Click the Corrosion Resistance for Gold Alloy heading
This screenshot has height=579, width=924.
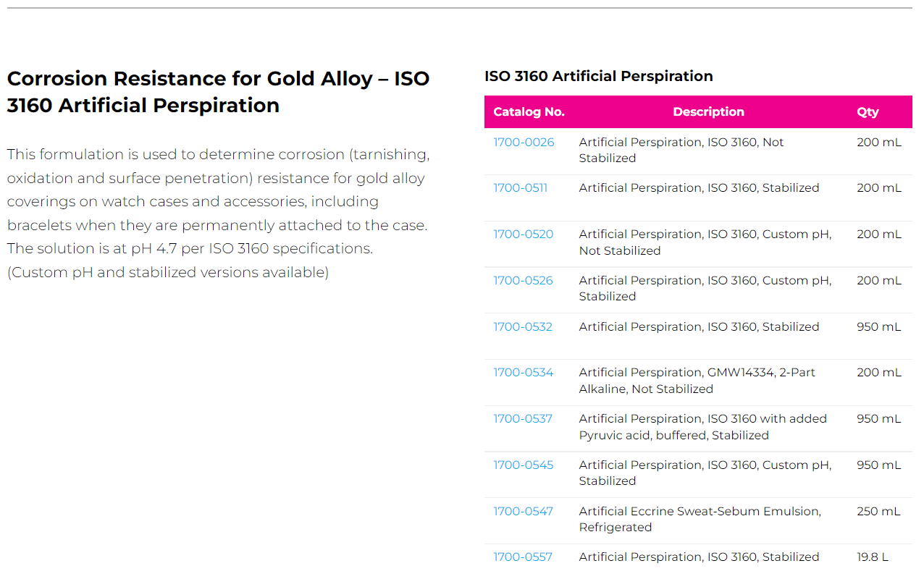pyautogui.click(x=218, y=92)
